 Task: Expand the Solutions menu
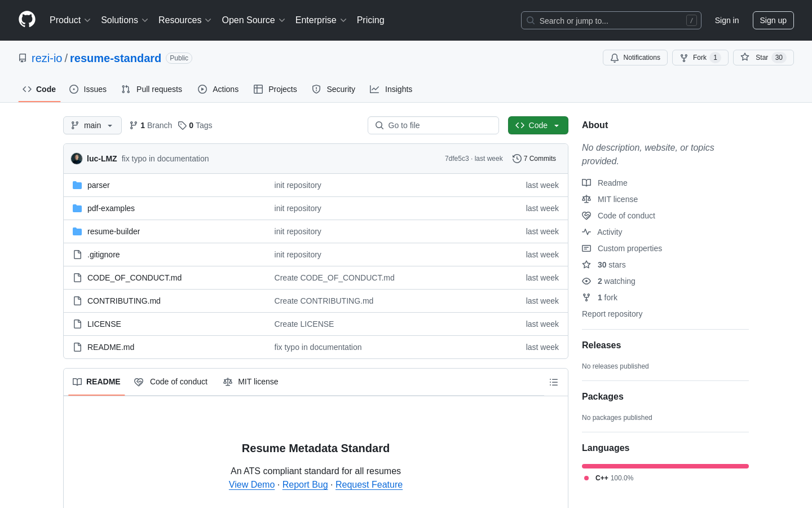(125, 20)
